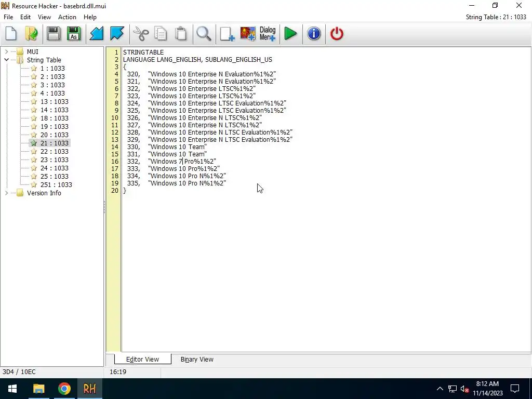Select string table entry 19 : 1033
Viewport: 532px width, 399px height.
point(54,127)
